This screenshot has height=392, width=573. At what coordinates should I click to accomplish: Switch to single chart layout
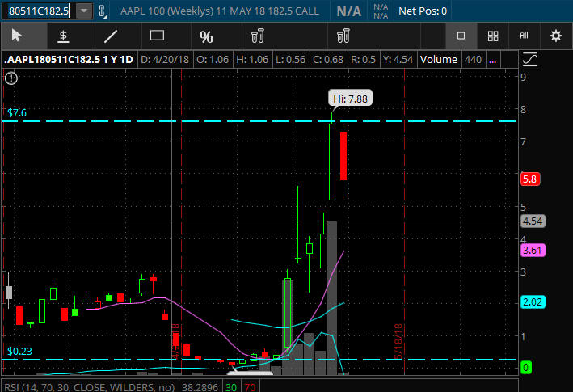pyautogui.click(x=461, y=36)
